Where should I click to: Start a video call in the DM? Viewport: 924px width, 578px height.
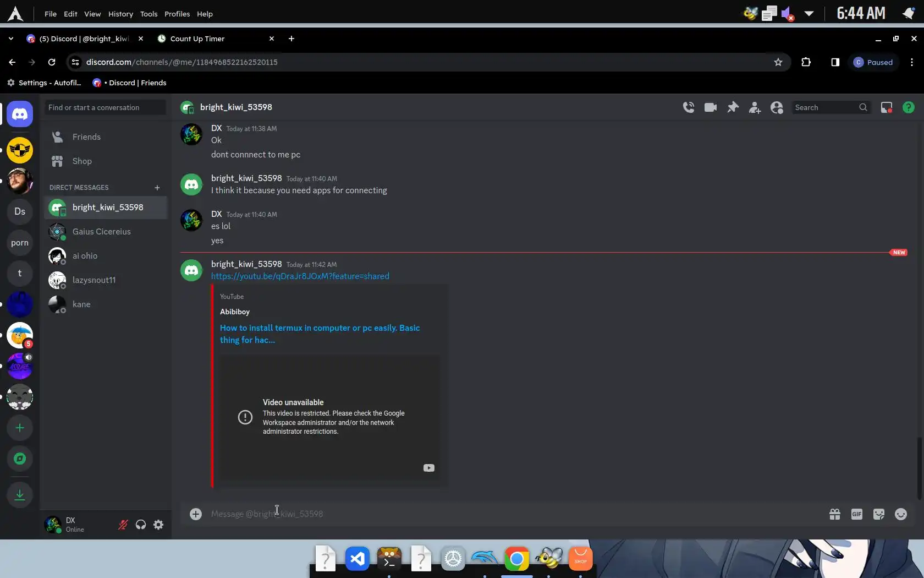click(711, 107)
